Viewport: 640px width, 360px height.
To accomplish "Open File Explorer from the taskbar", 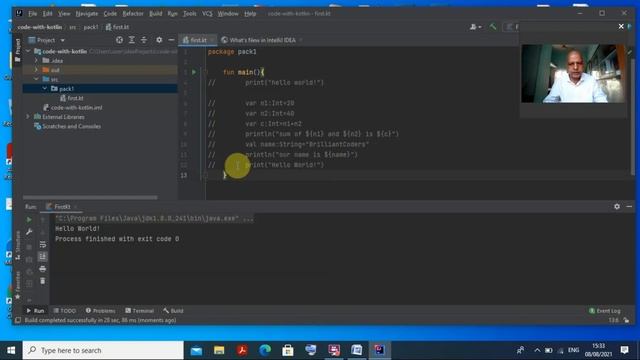I will coord(219,350).
